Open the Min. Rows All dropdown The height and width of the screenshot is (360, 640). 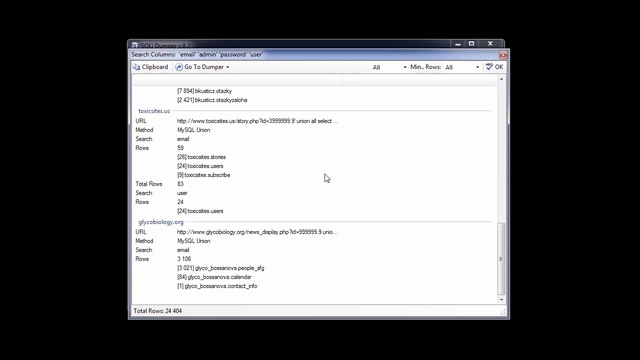click(462, 67)
